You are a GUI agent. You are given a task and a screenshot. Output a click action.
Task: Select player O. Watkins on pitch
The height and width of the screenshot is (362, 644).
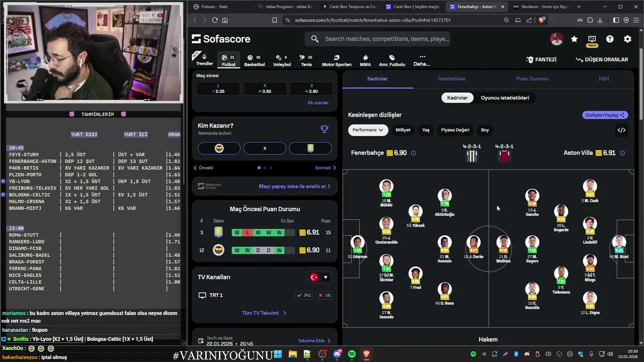click(503, 249)
